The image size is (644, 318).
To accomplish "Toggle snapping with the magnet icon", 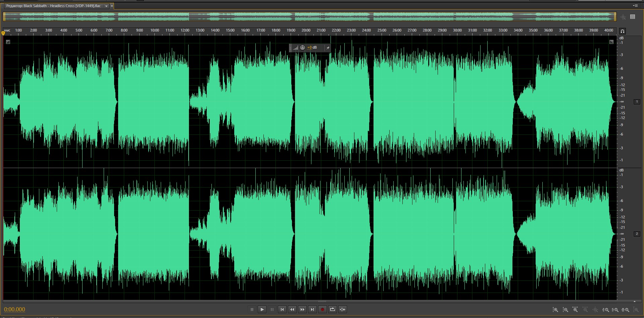I will click(x=622, y=31).
